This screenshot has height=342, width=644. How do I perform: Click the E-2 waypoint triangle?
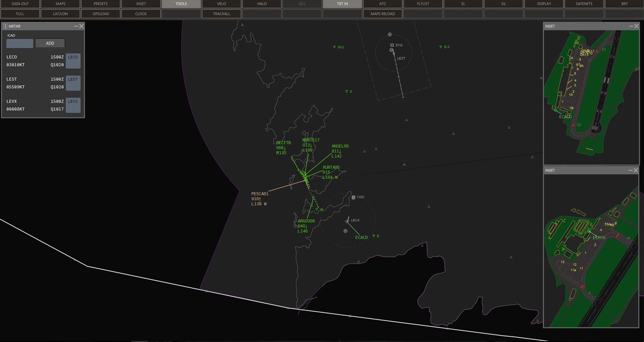coord(441,47)
